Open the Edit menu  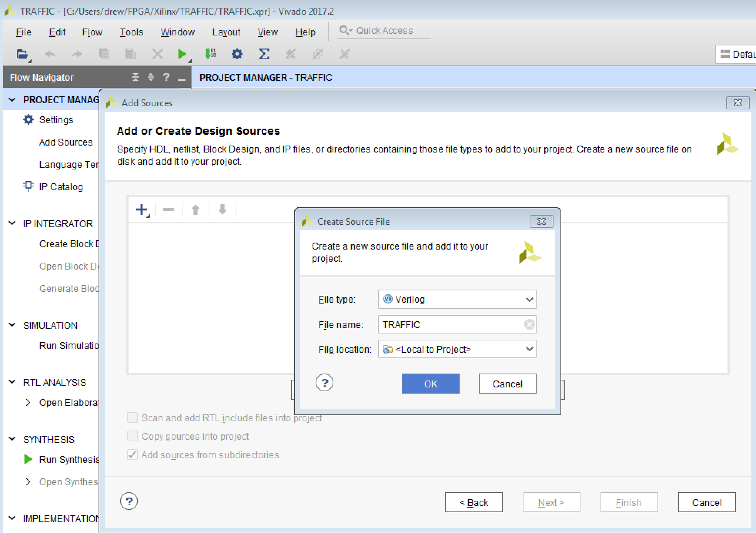[57, 32]
